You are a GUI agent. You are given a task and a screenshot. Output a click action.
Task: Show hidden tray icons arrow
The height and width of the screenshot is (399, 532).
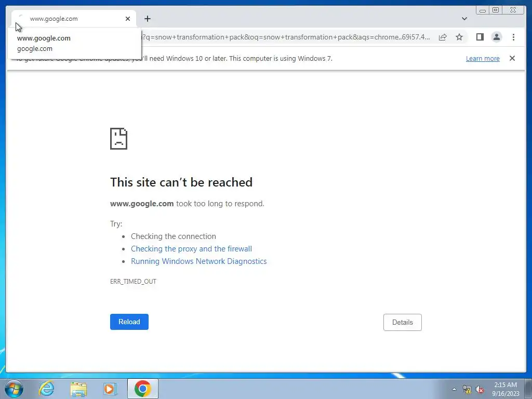454,389
